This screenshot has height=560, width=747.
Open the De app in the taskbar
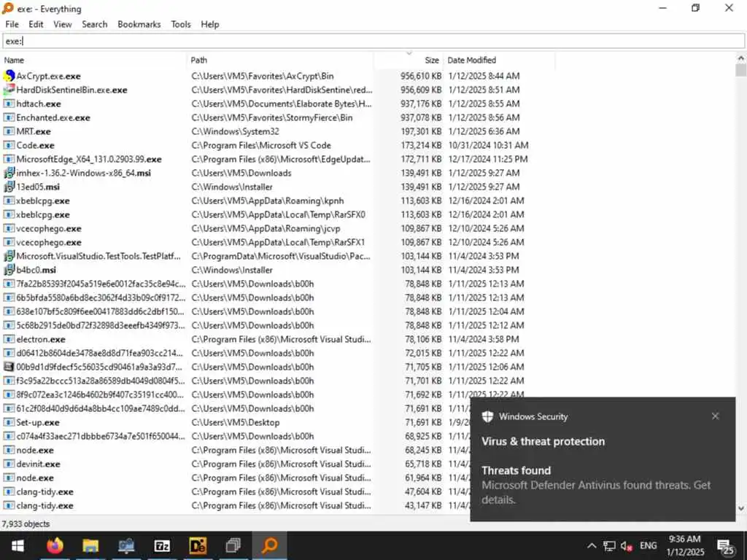[x=198, y=545]
